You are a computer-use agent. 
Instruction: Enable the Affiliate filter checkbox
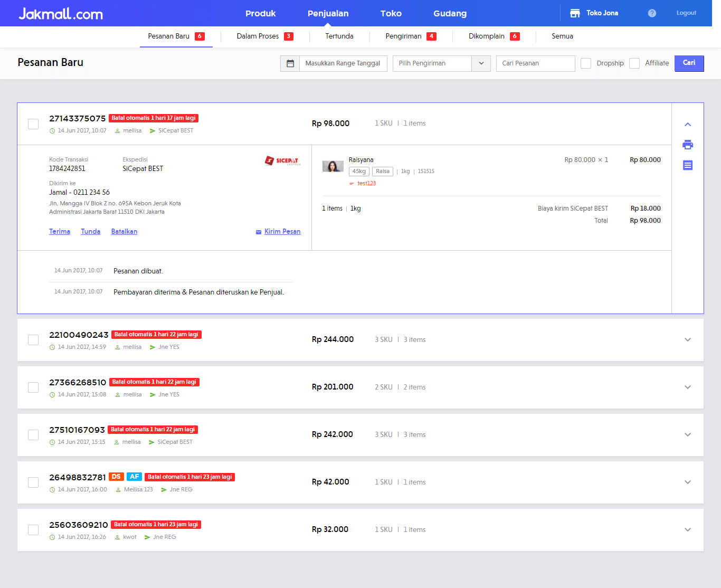click(634, 63)
